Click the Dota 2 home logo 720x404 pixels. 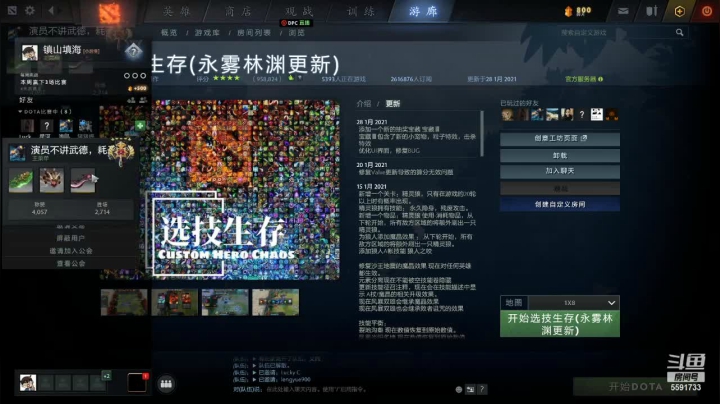coord(109,14)
